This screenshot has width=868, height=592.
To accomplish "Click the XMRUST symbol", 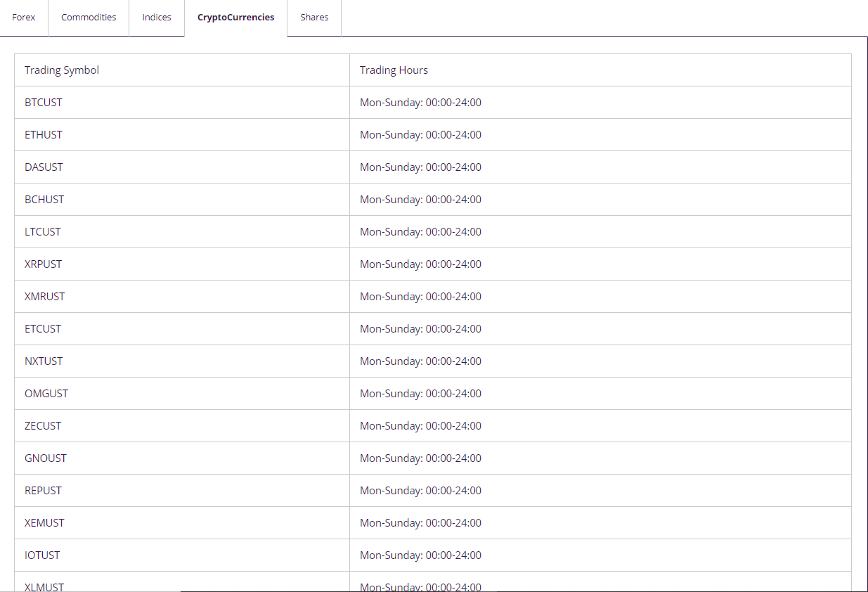I will click(44, 296).
